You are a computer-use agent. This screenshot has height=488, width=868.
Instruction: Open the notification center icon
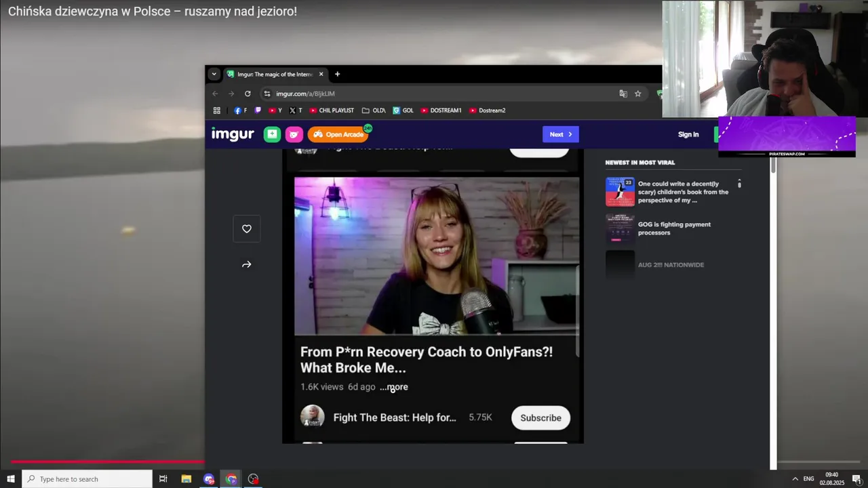pyautogui.click(x=857, y=479)
